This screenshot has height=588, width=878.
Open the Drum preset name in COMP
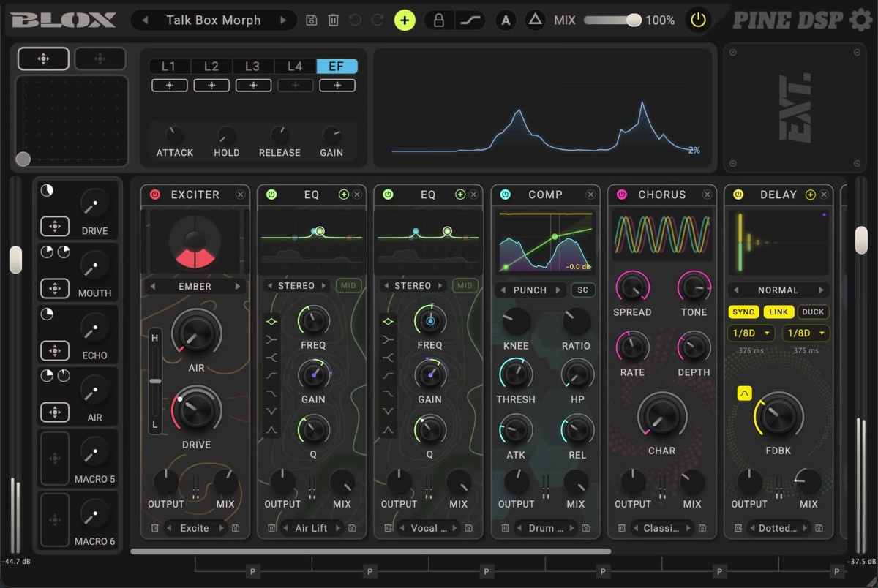click(546, 528)
